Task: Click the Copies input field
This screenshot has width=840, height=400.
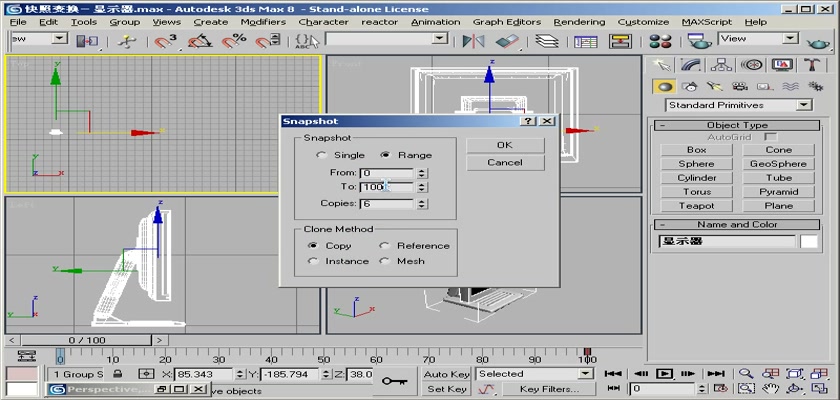Action: coord(387,204)
